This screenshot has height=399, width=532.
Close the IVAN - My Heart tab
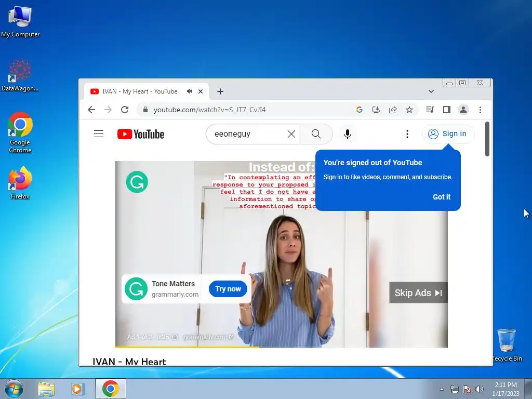(201, 91)
